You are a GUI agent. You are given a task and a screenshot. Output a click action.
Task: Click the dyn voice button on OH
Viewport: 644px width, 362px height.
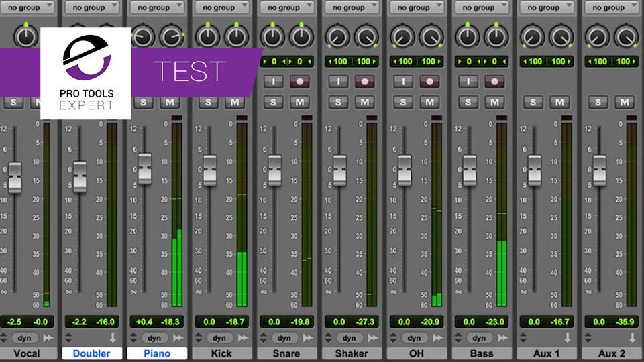pyautogui.click(x=414, y=338)
